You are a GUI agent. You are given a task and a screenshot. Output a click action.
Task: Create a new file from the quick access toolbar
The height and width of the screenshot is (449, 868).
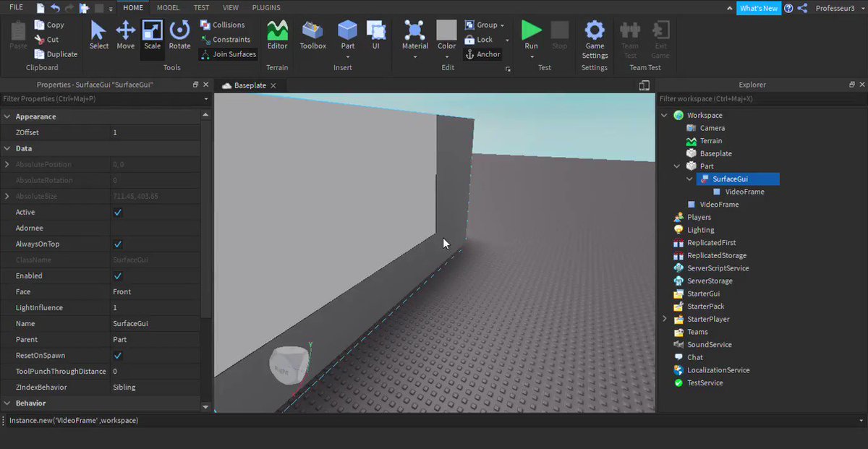(41, 8)
